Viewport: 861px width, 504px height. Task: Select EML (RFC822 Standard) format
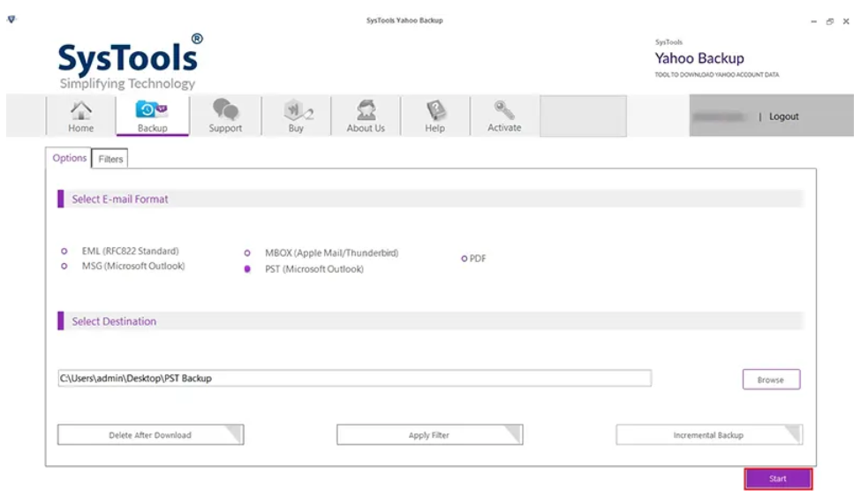click(x=64, y=251)
